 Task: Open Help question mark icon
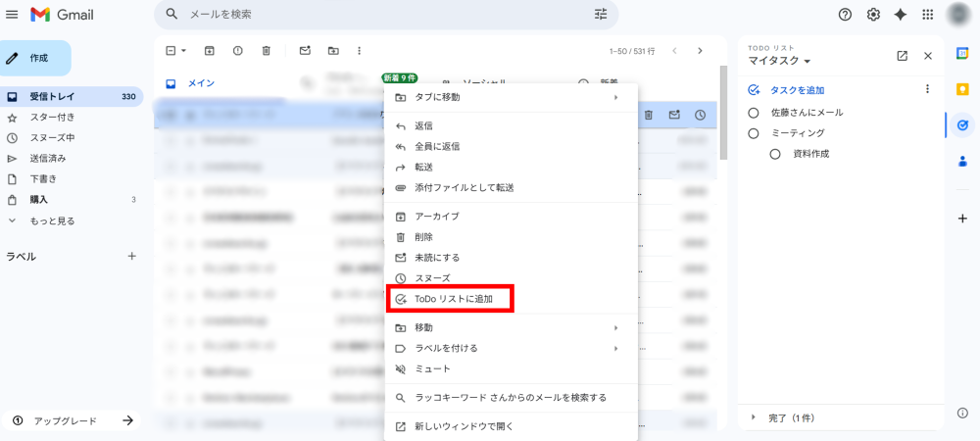(x=846, y=15)
